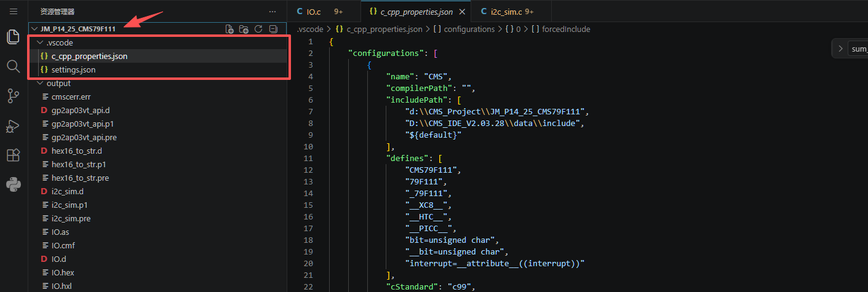Image resolution: width=868 pixels, height=292 pixels.
Task: Open the Extensions view
Action: tap(14, 155)
